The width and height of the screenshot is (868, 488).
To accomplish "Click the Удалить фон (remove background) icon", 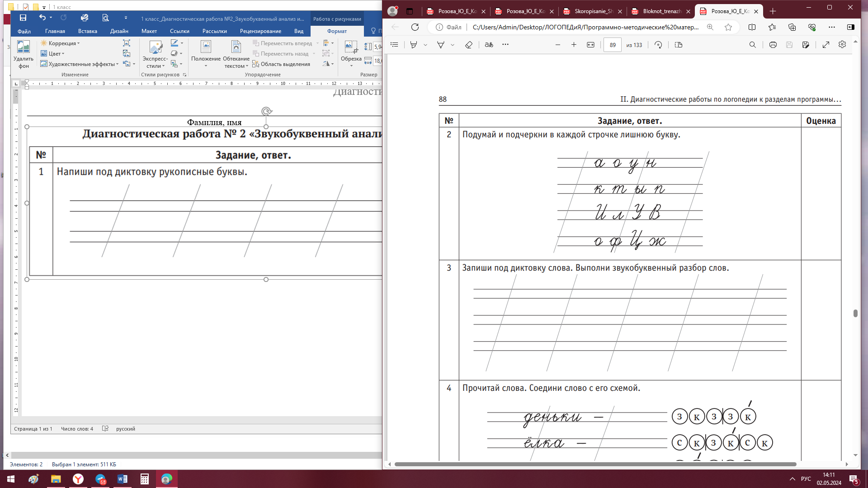I will (23, 47).
